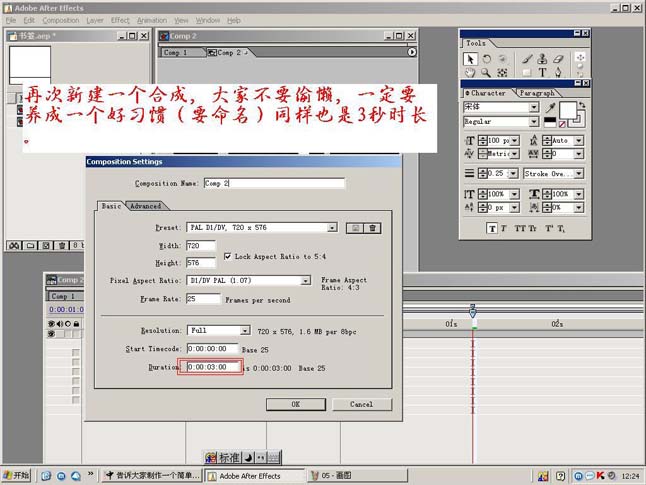The image size is (646, 485).
Task: Select the Clone Stamp tool
Action: tap(542, 59)
